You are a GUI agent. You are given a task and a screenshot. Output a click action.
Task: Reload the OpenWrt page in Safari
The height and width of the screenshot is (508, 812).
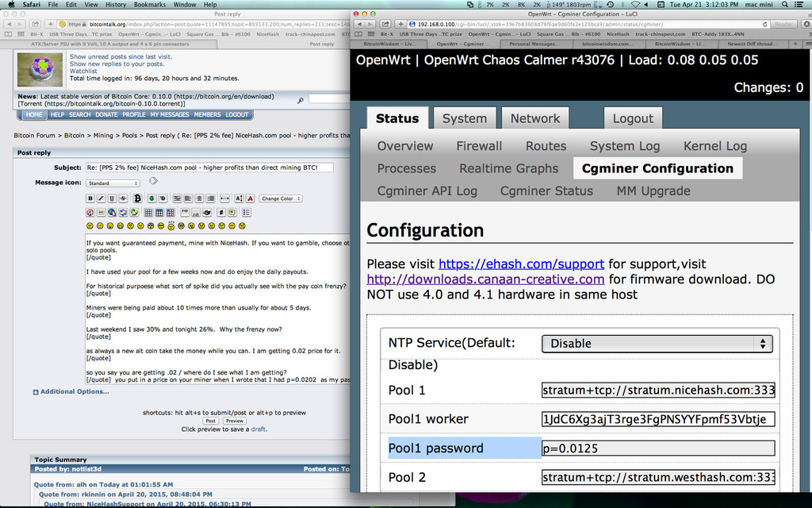765,24
